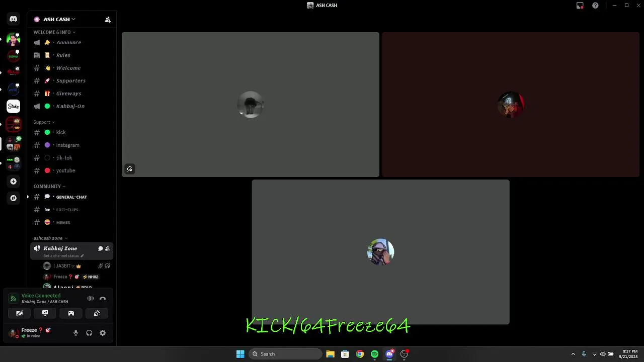The width and height of the screenshot is (644, 362).
Task: Toggle noise suppression waveform icon
Action: click(x=91, y=299)
